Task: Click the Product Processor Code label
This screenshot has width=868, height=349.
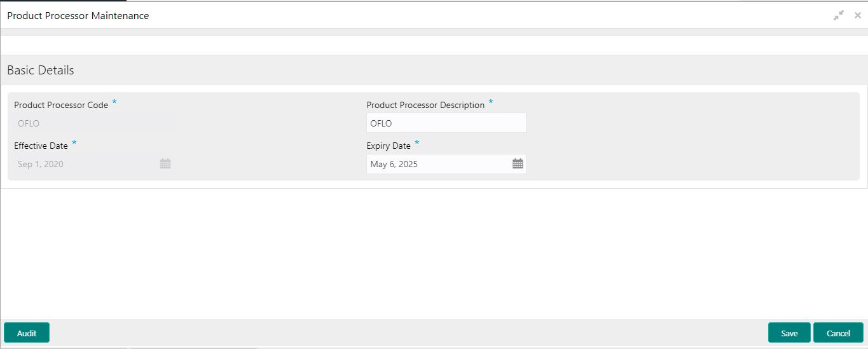Action: pos(61,106)
